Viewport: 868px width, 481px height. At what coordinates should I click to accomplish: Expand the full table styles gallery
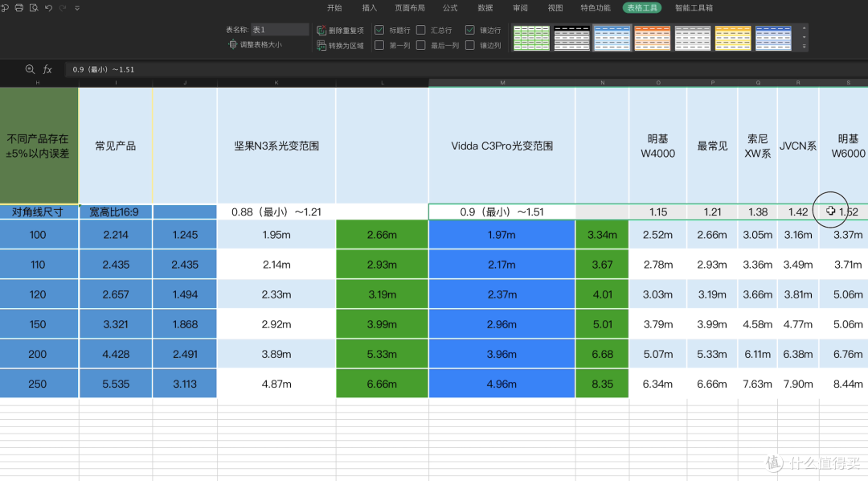pyautogui.click(x=804, y=47)
